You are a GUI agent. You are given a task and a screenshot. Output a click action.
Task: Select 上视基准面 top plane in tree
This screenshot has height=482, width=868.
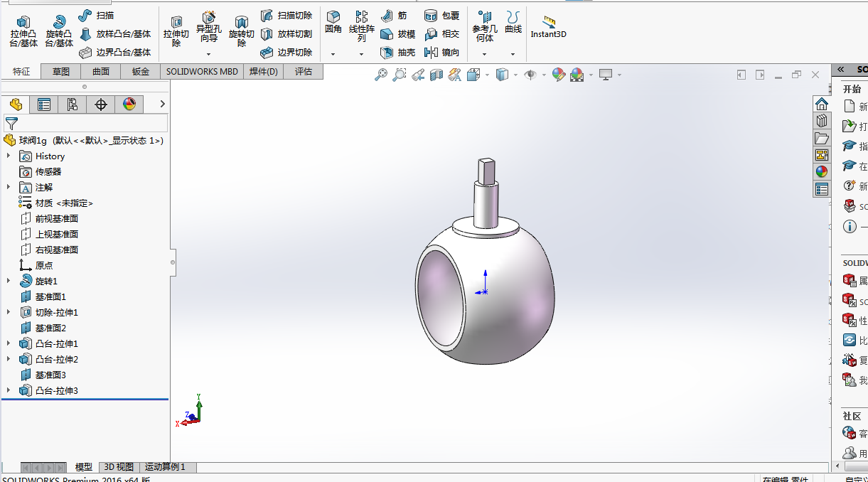click(x=49, y=234)
